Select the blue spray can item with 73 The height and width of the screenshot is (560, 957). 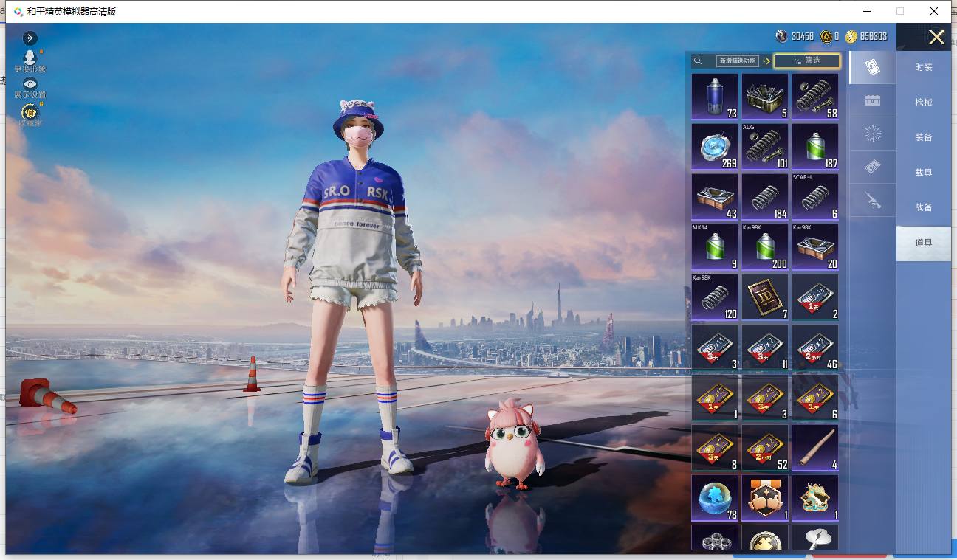pyautogui.click(x=714, y=96)
